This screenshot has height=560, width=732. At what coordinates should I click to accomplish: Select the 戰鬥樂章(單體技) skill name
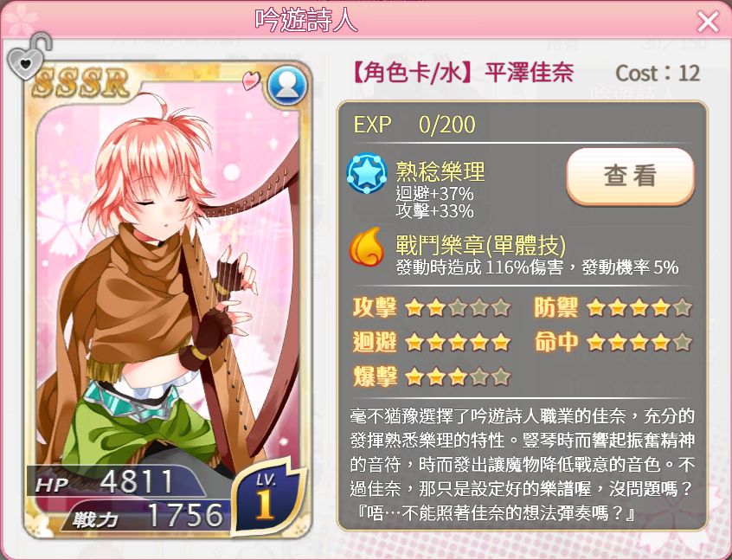click(x=481, y=245)
